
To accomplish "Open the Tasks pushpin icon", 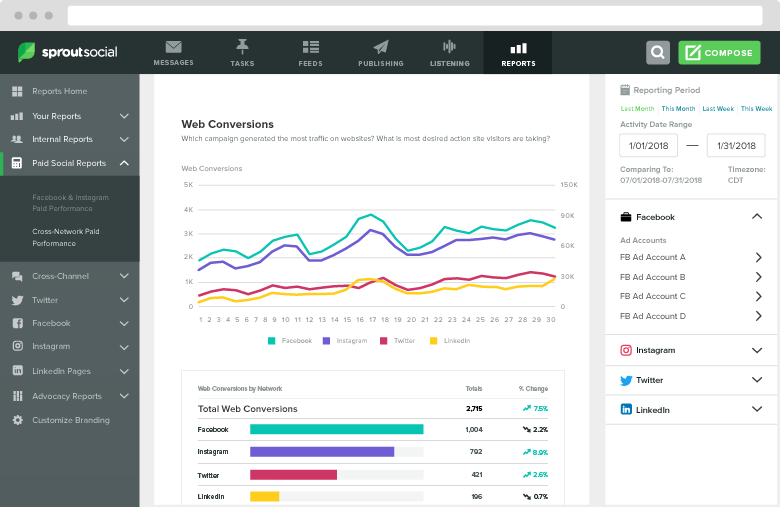I will tap(242, 46).
